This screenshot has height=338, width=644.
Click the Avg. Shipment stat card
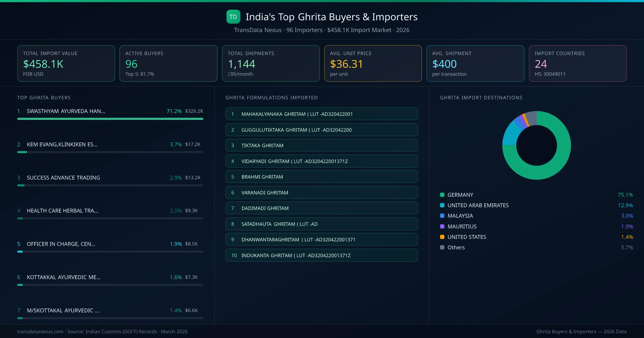(475, 63)
